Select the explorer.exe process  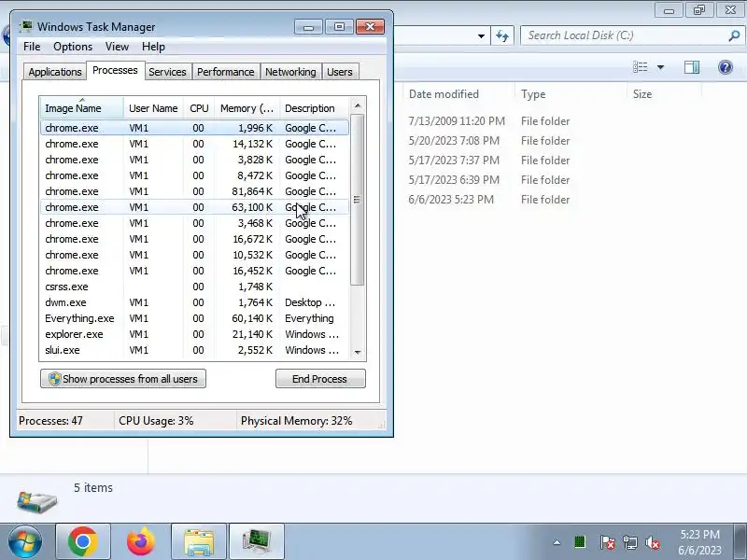click(x=194, y=334)
